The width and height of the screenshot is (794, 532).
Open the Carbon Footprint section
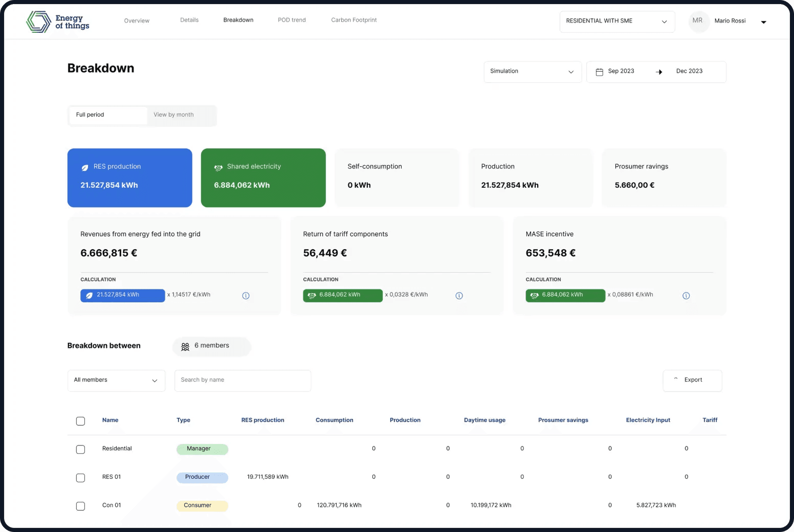coord(354,20)
